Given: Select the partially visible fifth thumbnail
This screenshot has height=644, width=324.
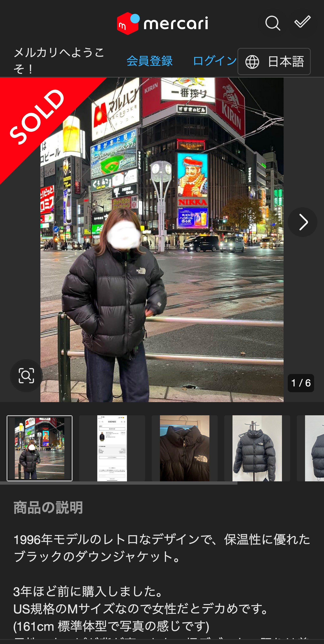Looking at the screenshot, I should pos(311,448).
